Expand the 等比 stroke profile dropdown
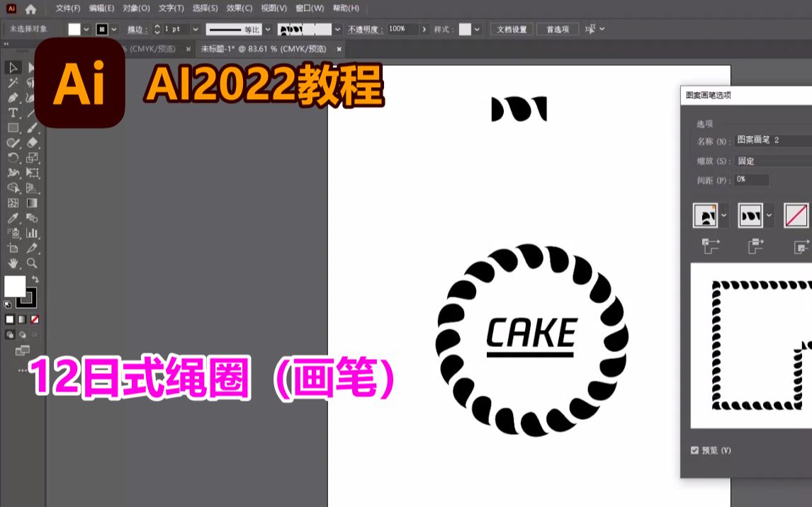The image size is (812, 507). 267,29
